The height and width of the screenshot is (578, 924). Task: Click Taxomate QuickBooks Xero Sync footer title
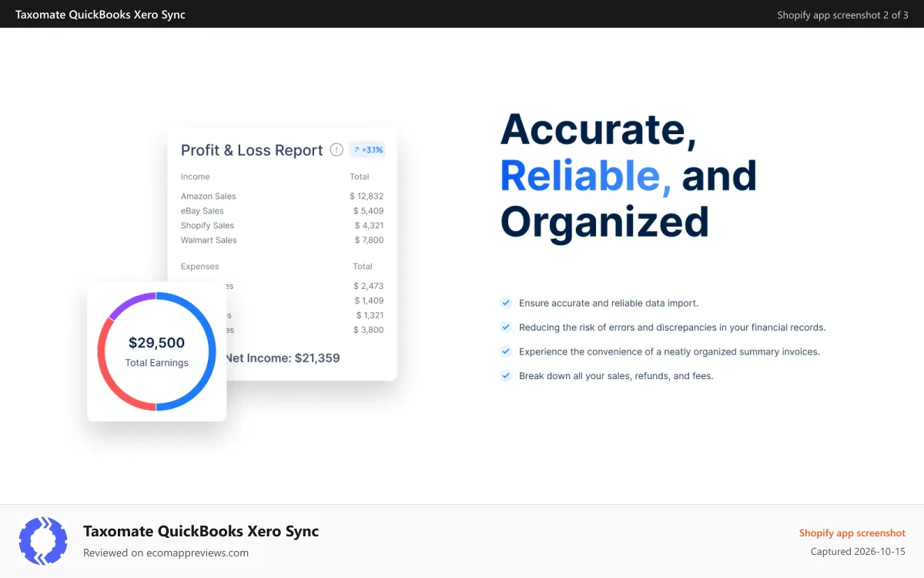pyautogui.click(x=201, y=531)
